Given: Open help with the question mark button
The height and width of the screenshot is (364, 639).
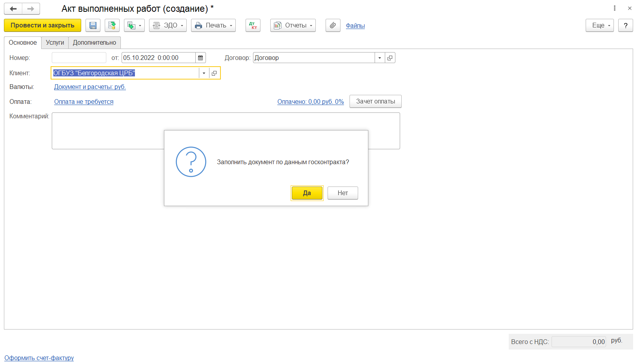Looking at the screenshot, I should point(626,25).
